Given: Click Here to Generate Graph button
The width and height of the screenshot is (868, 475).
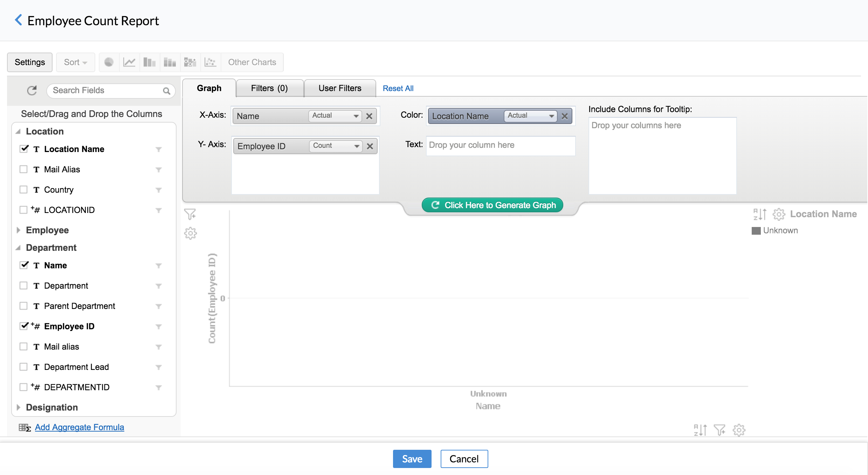Looking at the screenshot, I should click(x=492, y=205).
